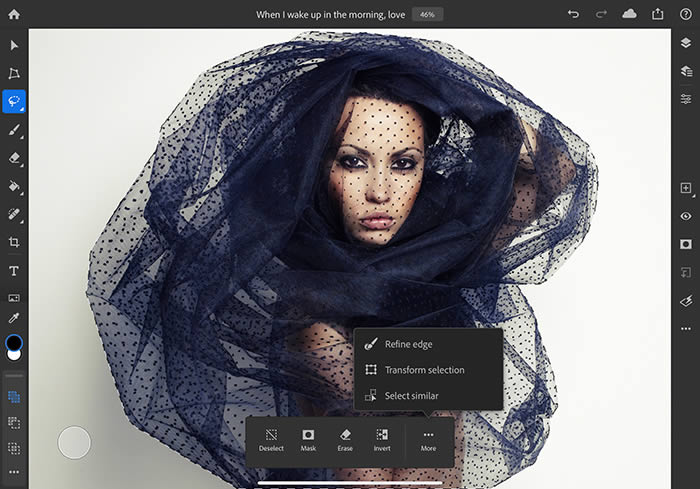The width and height of the screenshot is (700, 489).
Task: Select the Type tool
Action: pos(14,270)
